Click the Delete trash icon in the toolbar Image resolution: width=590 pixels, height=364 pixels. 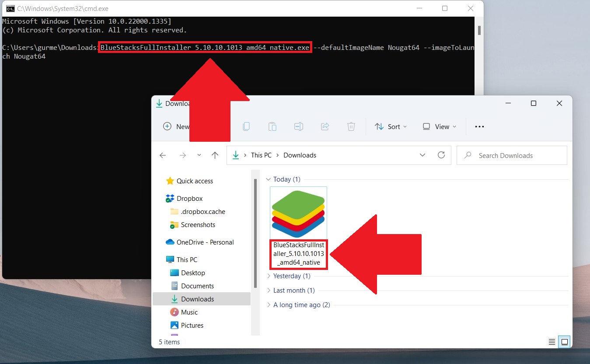coord(351,126)
